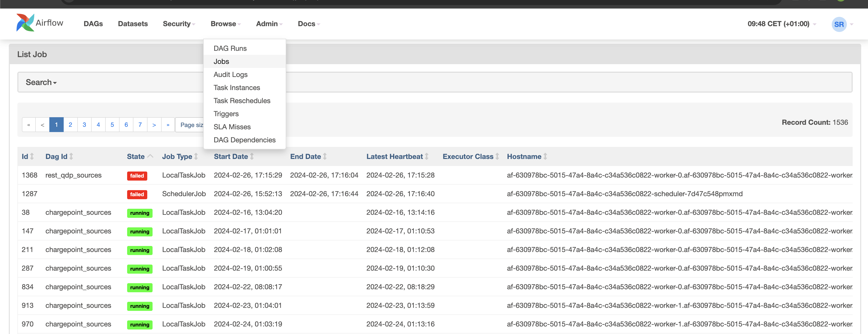Open SLA Misses menu entry
Image resolution: width=868 pixels, height=334 pixels.
click(245, 127)
